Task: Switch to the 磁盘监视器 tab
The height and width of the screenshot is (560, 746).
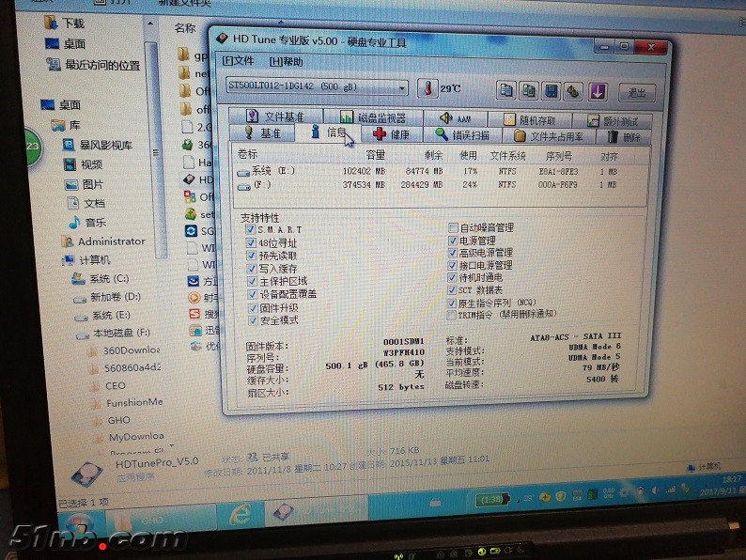Action: click(373, 117)
